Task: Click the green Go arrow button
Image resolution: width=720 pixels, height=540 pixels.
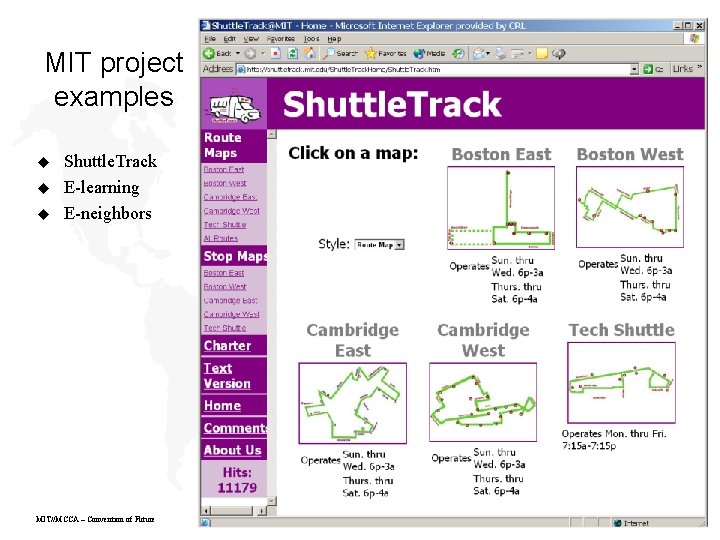Action: point(648,69)
